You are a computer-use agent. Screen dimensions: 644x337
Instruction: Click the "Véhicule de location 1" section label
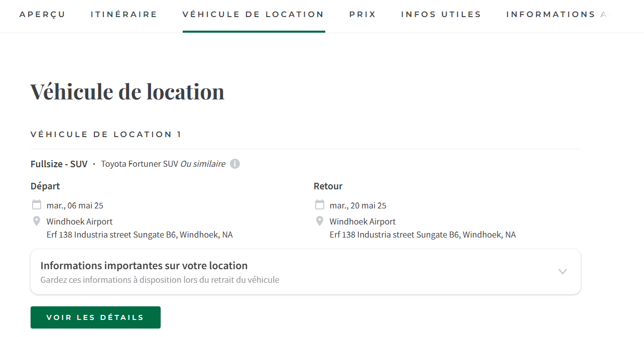[106, 134]
